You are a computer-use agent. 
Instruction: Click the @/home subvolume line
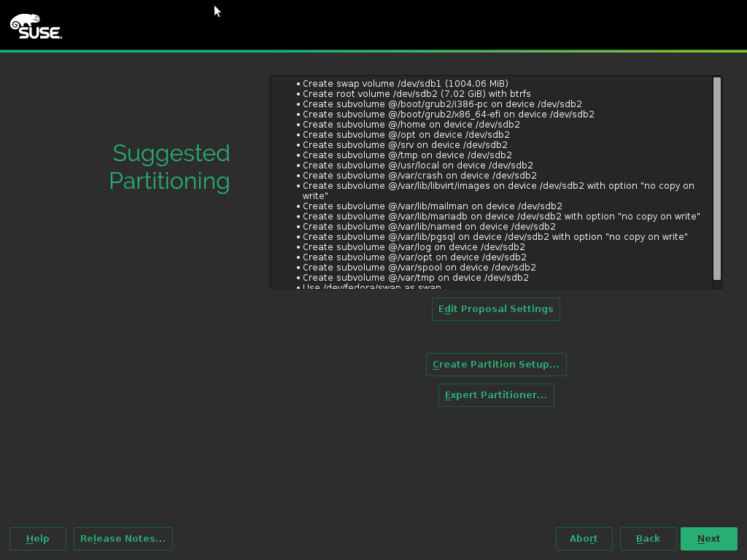click(411, 125)
